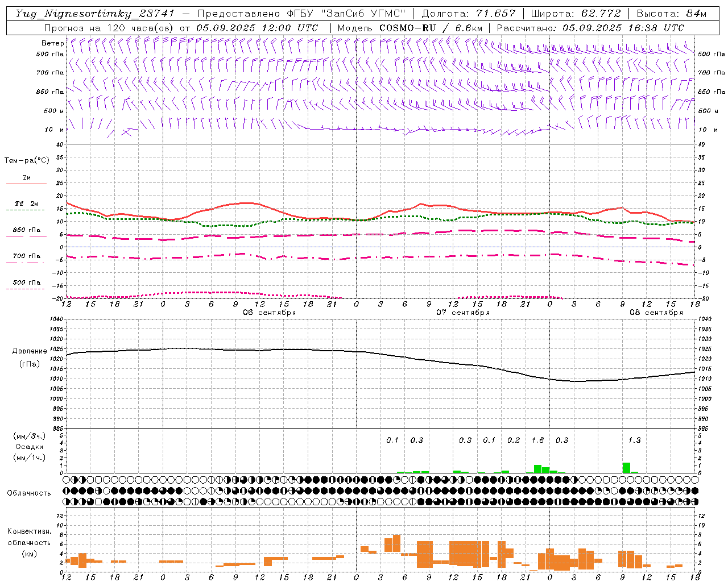Click the Конвективн. convective cloud label
The image size is (728, 582).
pos(29,531)
